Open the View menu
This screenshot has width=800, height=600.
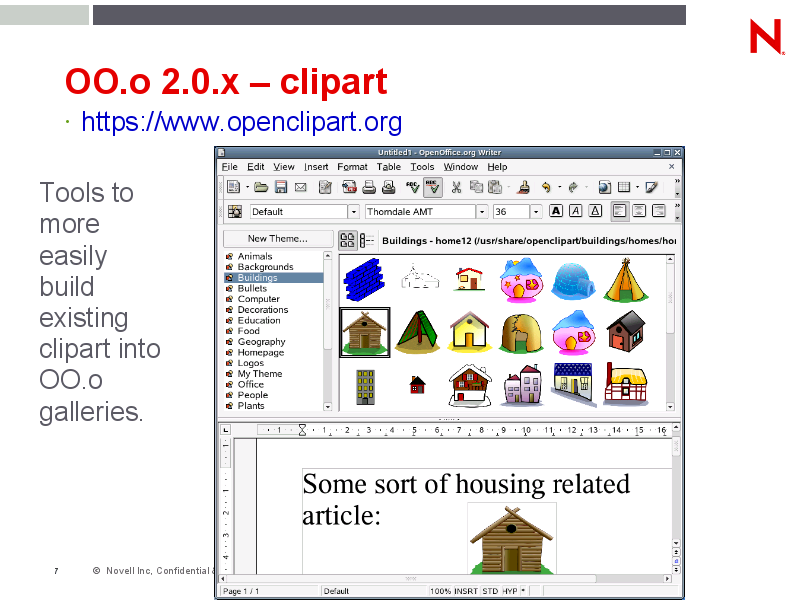click(284, 167)
